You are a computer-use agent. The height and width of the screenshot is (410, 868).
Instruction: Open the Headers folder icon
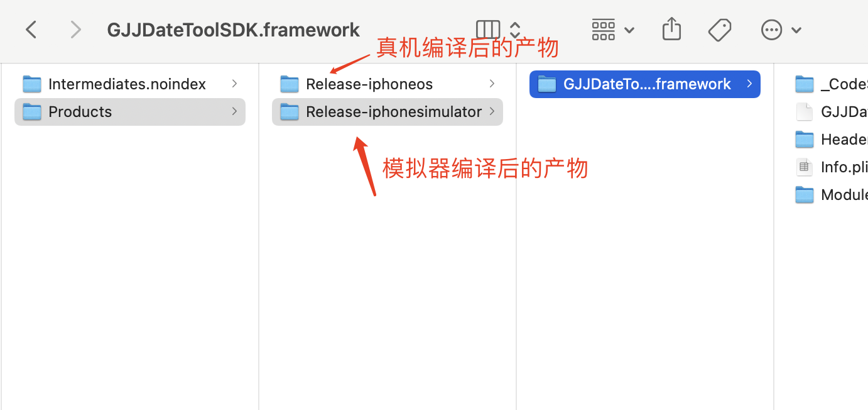pos(805,139)
